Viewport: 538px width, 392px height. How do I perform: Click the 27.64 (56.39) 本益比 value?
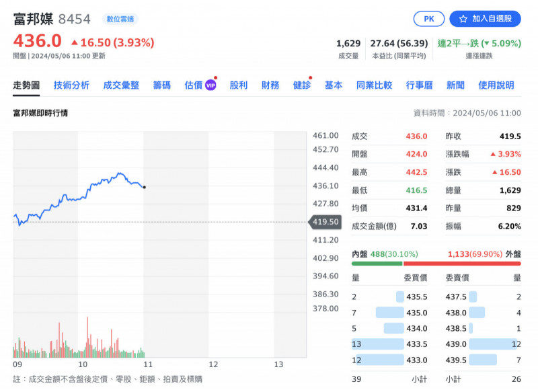399,44
